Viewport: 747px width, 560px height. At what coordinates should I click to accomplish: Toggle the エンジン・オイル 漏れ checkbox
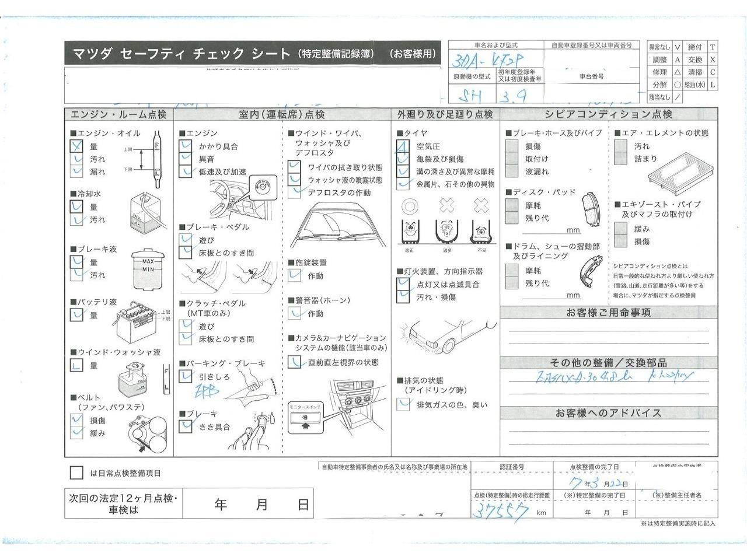coord(76,171)
